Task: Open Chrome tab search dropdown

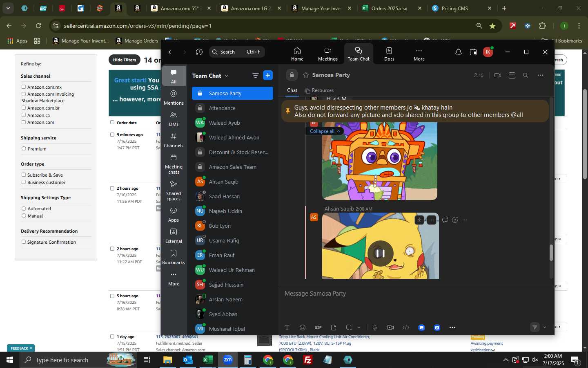Action: [8, 8]
